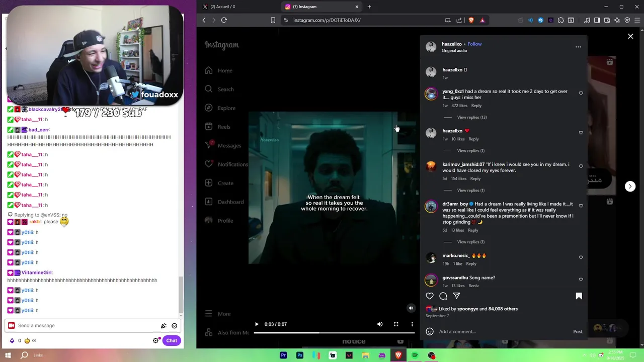
Task: Go to Instagram Home
Action: (218, 70)
